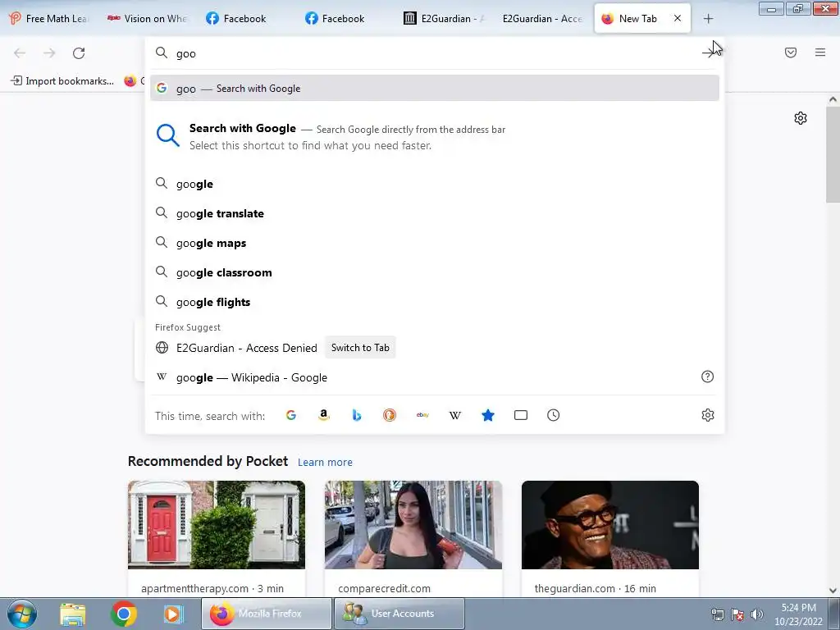840x630 pixels.
Task: Click the reload page icon
Action: (x=79, y=53)
